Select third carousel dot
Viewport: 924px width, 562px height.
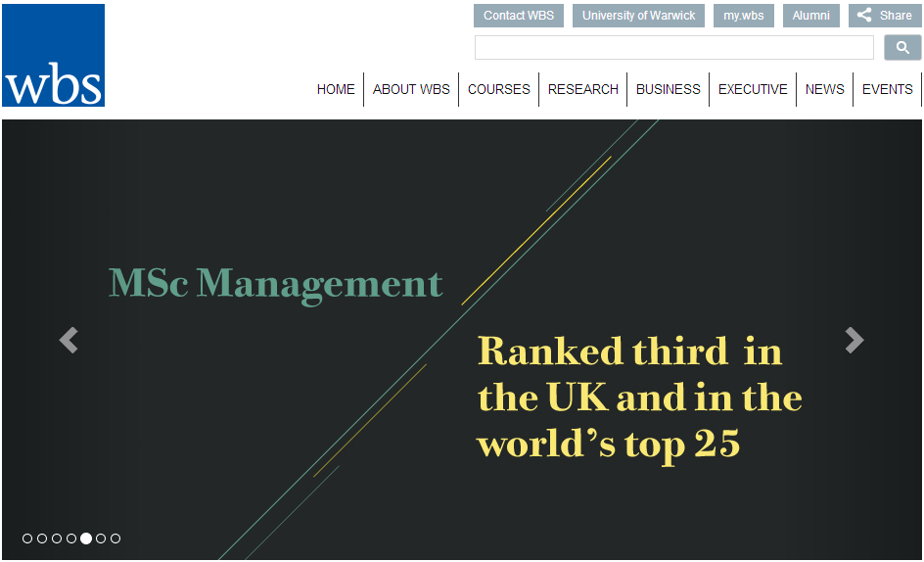click(x=57, y=539)
